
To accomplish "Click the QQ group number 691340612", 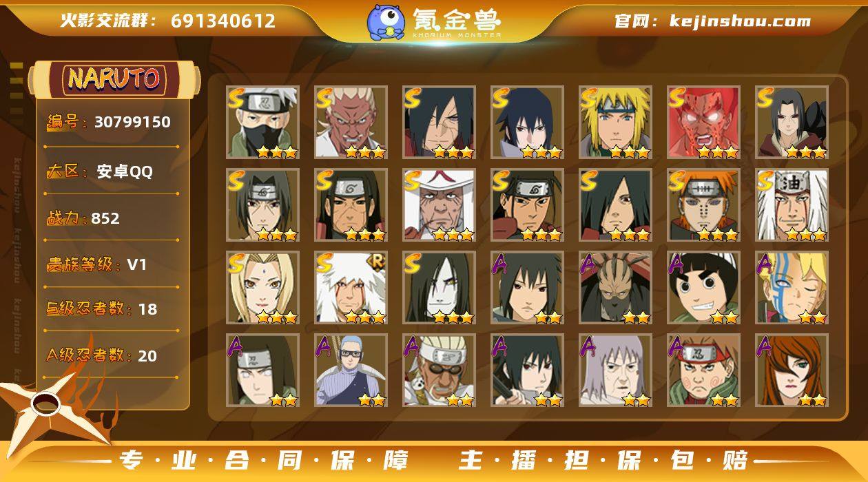I will (x=223, y=21).
